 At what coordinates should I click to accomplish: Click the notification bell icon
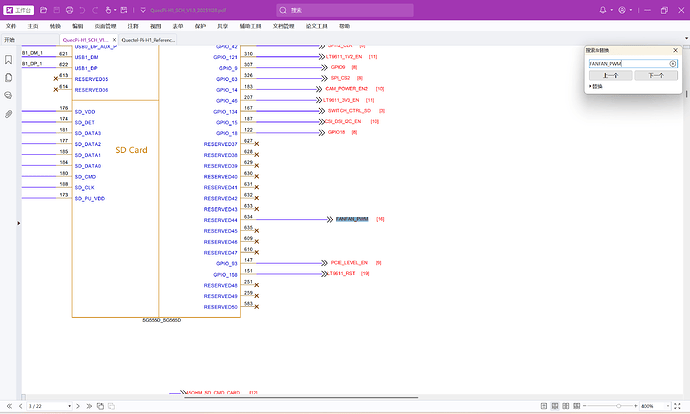click(603, 10)
